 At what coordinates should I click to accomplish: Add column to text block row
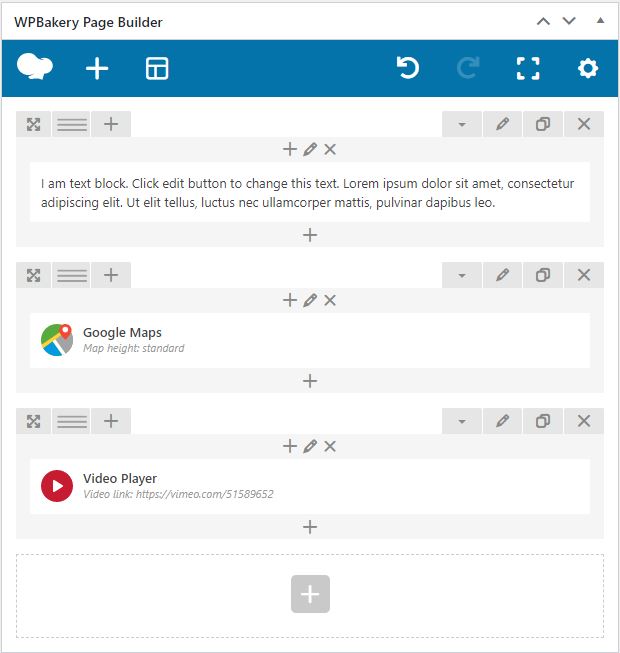coord(111,124)
